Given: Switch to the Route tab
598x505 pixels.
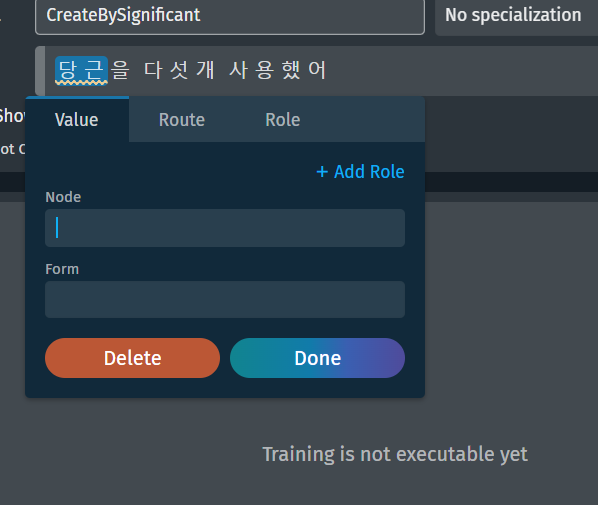Looking at the screenshot, I should click(x=182, y=120).
